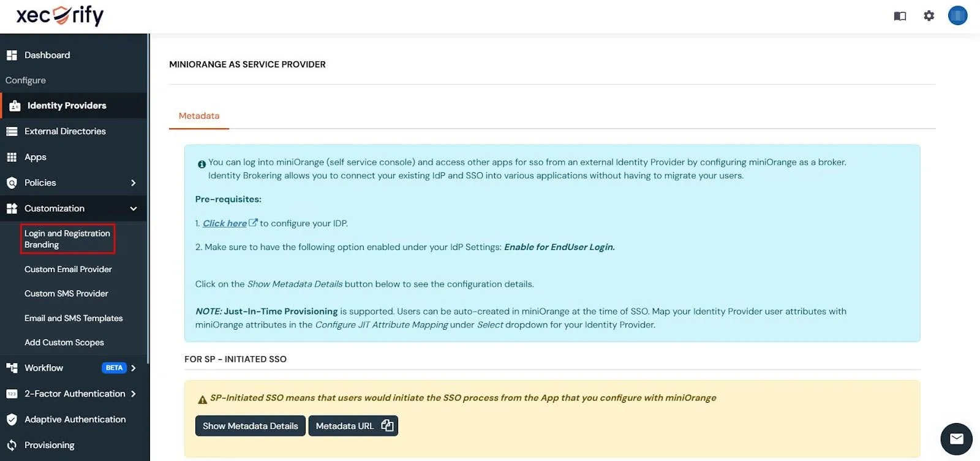The image size is (980, 461).
Task: Click the Xecurify logo
Action: pyautogui.click(x=60, y=15)
